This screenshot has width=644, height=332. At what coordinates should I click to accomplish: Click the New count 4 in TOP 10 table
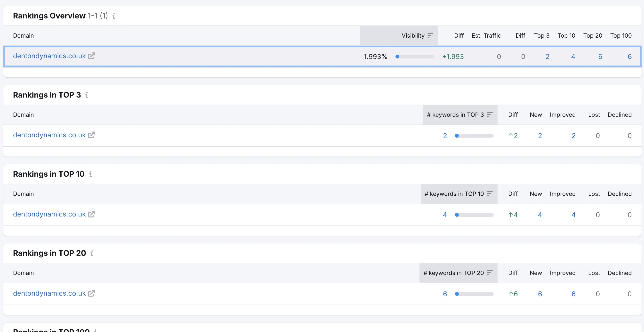click(x=540, y=215)
